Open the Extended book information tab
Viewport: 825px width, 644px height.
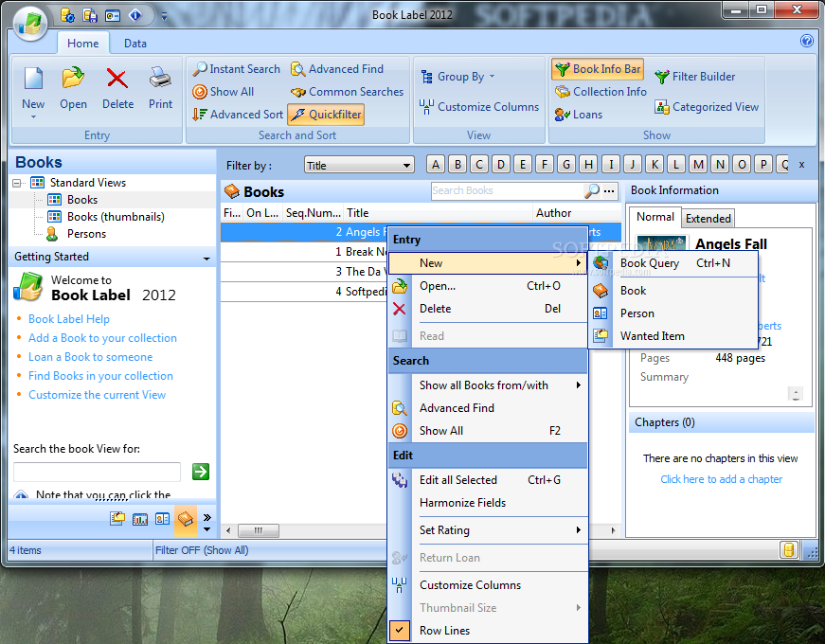(x=708, y=219)
